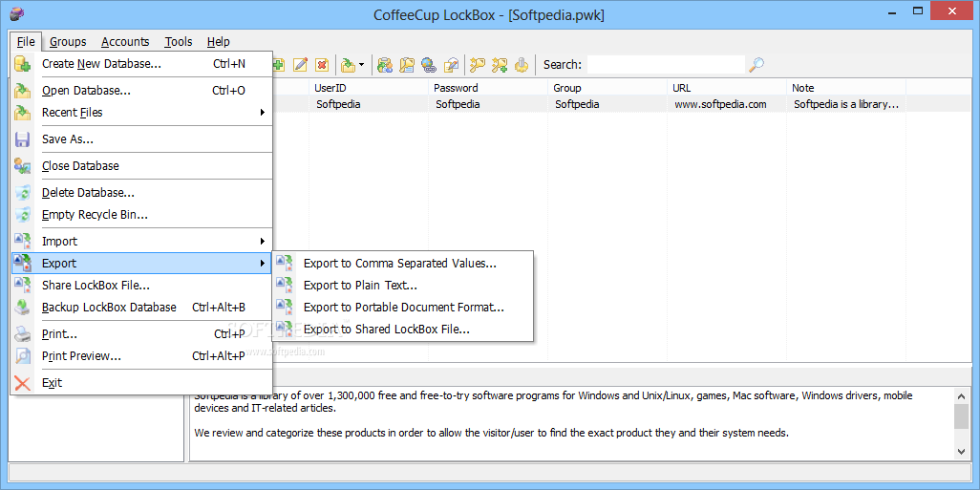
Task: Click the open database folder toolbar icon
Action: coord(348,64)
